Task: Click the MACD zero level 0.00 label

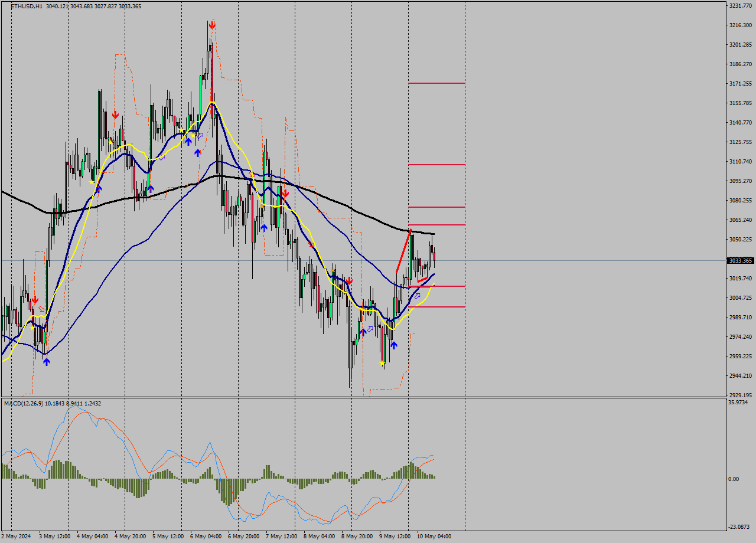Action: click(x=734, y=479)
